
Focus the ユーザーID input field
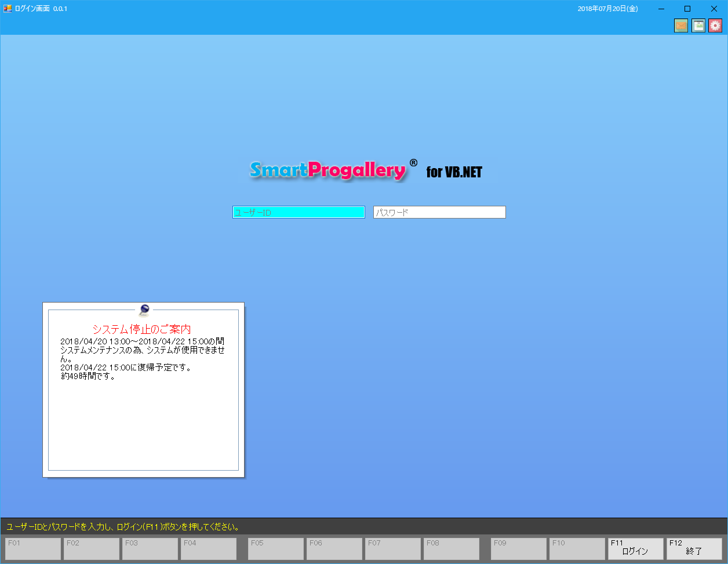pos(299,212)
